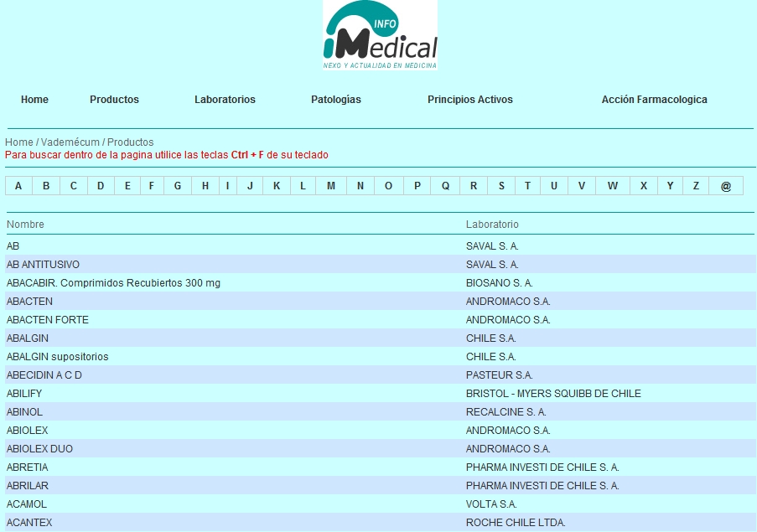Click the ABRETIA product row
The image size is (757, 532).
(x=25, y=467)
